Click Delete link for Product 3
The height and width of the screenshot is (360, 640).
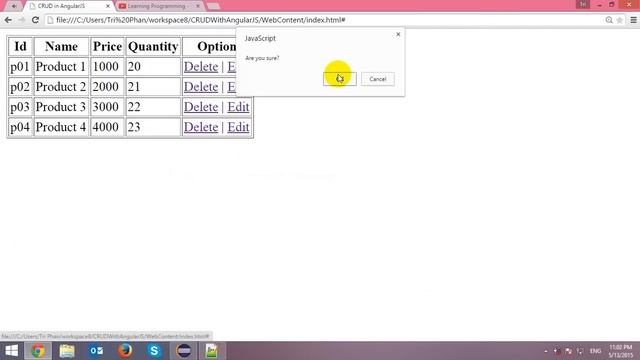click(x=201, y=107)
